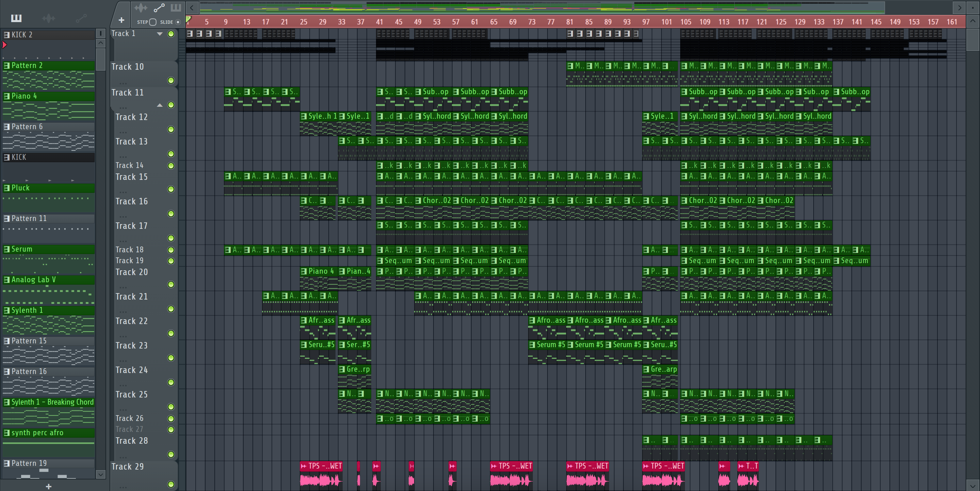Mute Track 16 using its green LED
Image resolution: width=980 pixels, height=491 pixels.
pos(171,214)
